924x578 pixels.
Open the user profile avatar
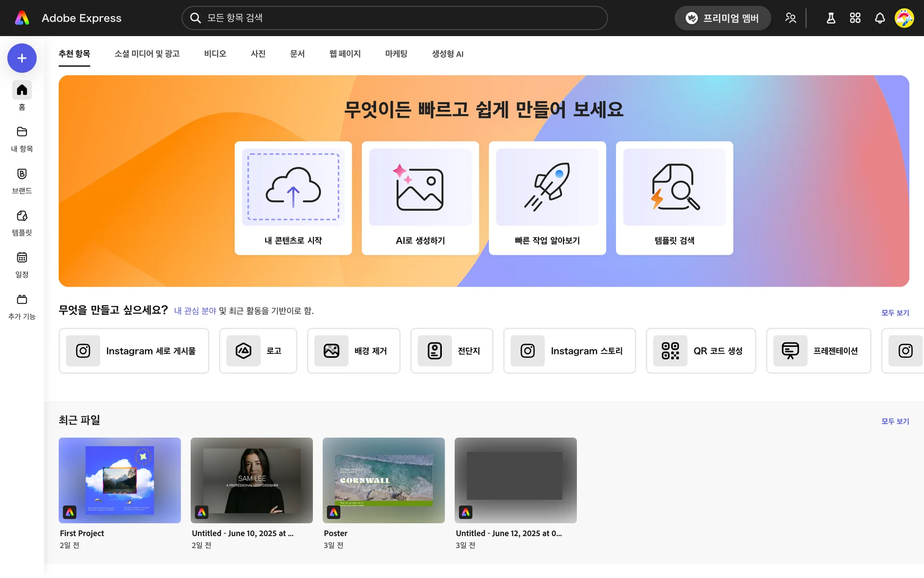(904, 18)
